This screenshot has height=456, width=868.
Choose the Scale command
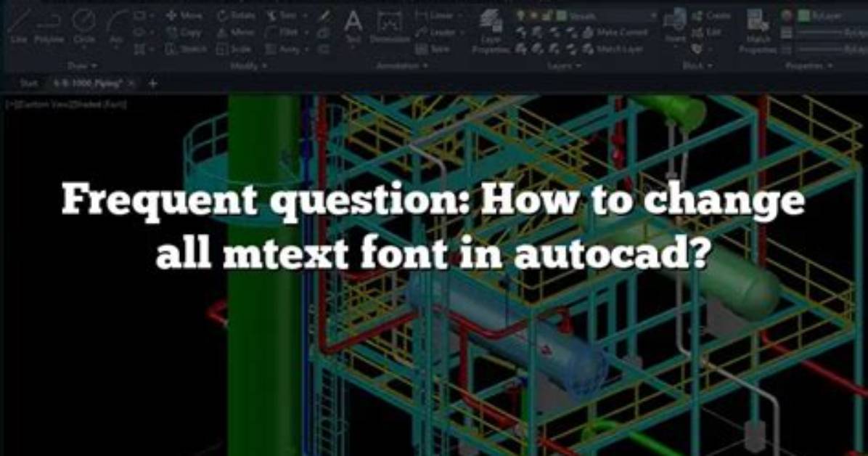pyautogui.click(x=234, y=49)
